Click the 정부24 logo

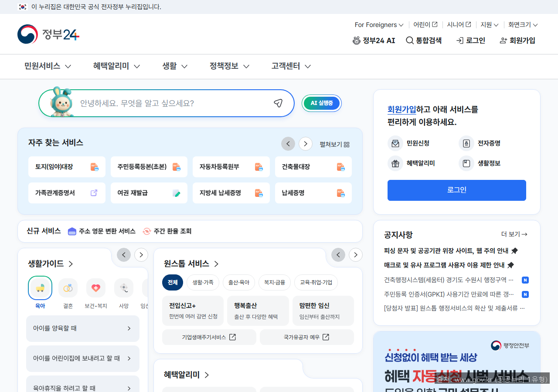pos(48,34)
